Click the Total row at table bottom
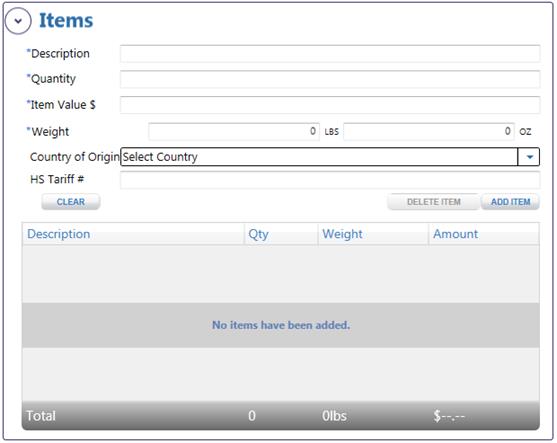Image resolution: width=557 pixels, height=443 pixels. tap(281, 416)
